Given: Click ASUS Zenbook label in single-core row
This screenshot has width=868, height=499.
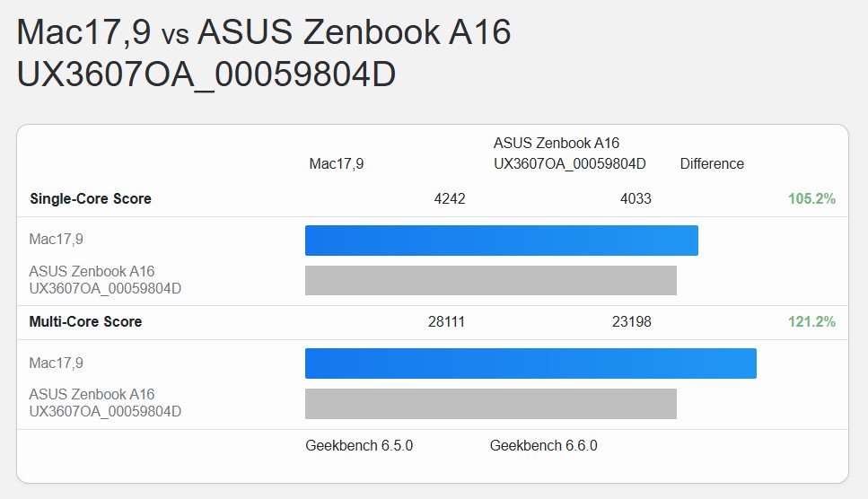Looking at the screenshot, I should 105,280.
